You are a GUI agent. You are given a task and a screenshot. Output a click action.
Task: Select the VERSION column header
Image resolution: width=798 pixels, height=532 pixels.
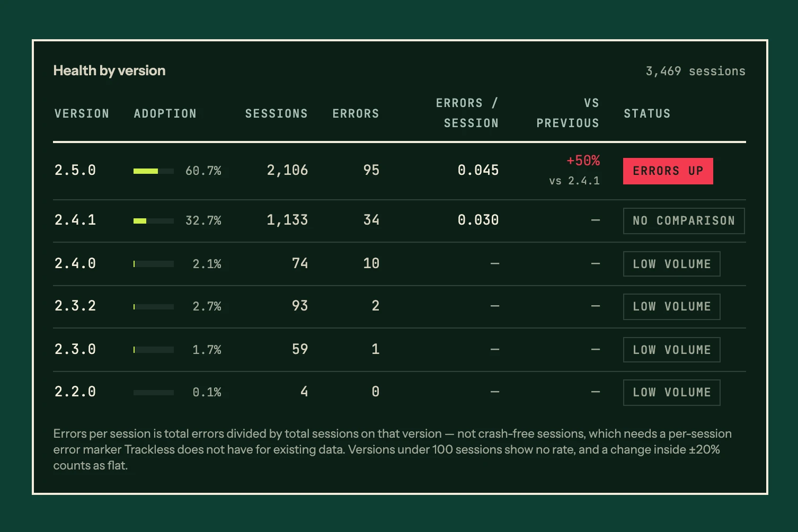[82, 113]
